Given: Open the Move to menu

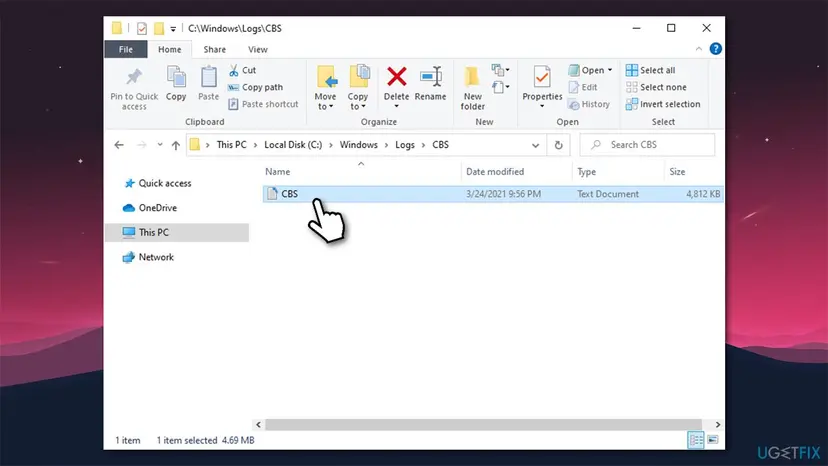Looking at the screenshot, I should pyautogui.click(x=325, y=88).
